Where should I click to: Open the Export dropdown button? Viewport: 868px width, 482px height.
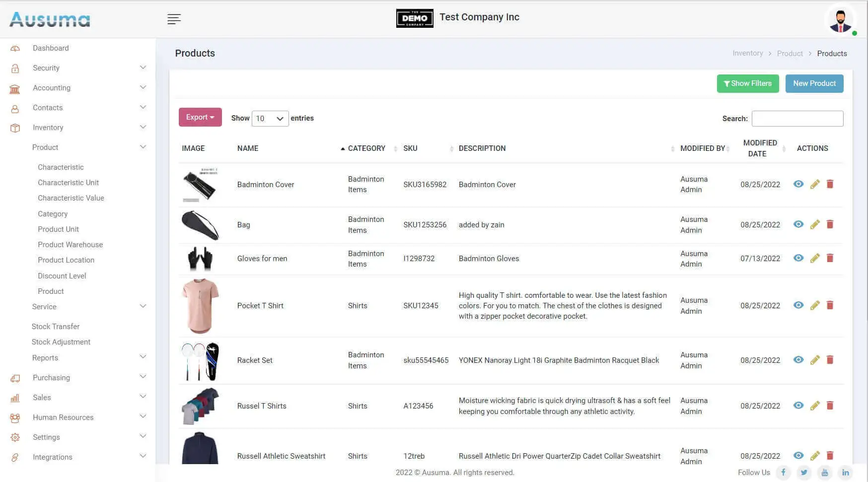[x=200, y=117]
